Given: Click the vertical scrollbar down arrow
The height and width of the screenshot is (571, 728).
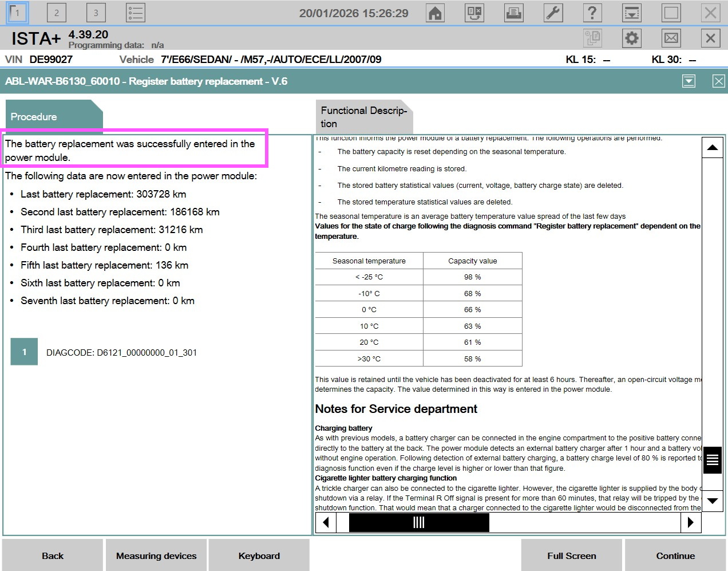Looking at the screenshot, I should (x=712, y=501).
